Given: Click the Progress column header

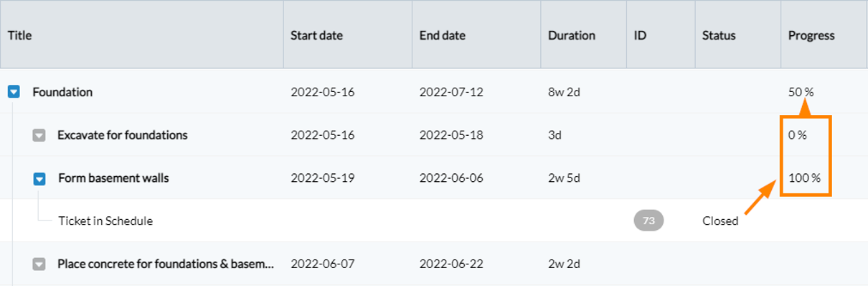Looking at the screenshot, I should coord(811,35).
